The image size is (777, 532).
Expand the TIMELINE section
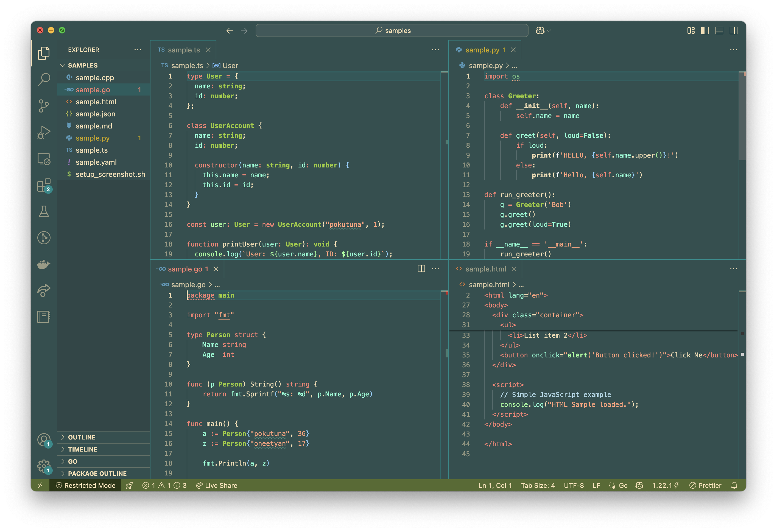pos(82,449)
